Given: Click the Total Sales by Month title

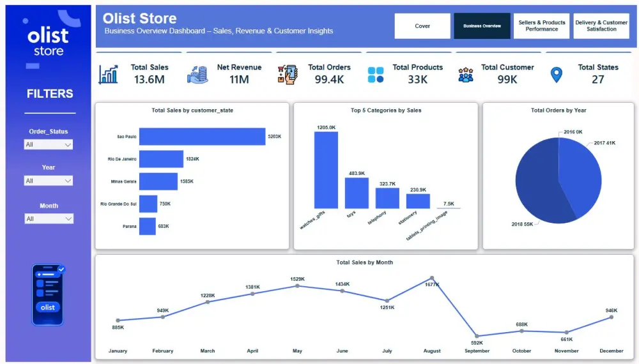Looking at the screenshot, I should pyautogui.click(x=365, y=262).
